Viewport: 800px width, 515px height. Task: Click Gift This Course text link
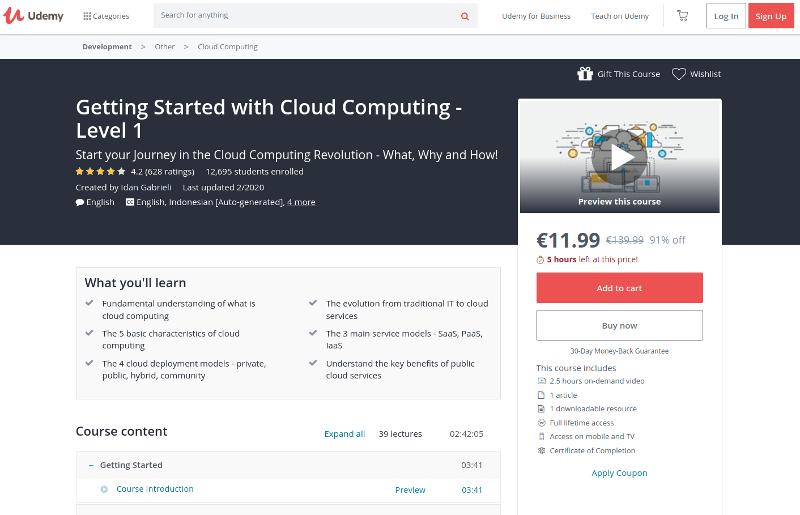(x=629, y=74)
